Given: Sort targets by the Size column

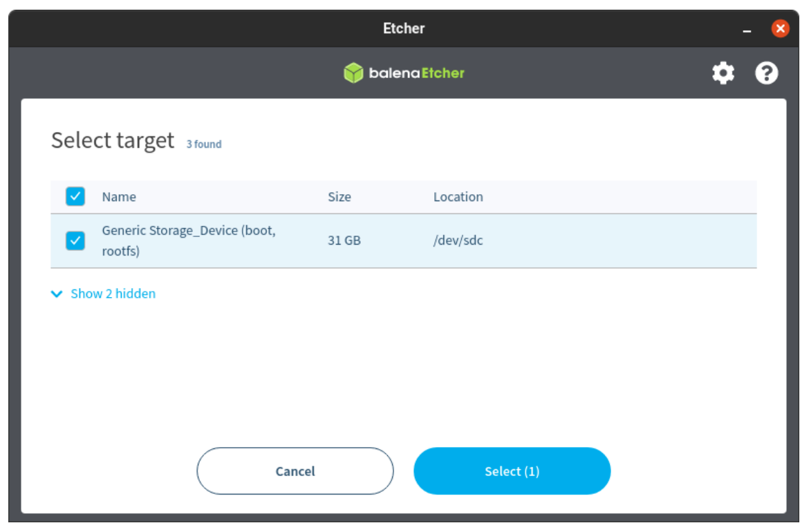Looking at the screenshot, I should coord(339,197).
